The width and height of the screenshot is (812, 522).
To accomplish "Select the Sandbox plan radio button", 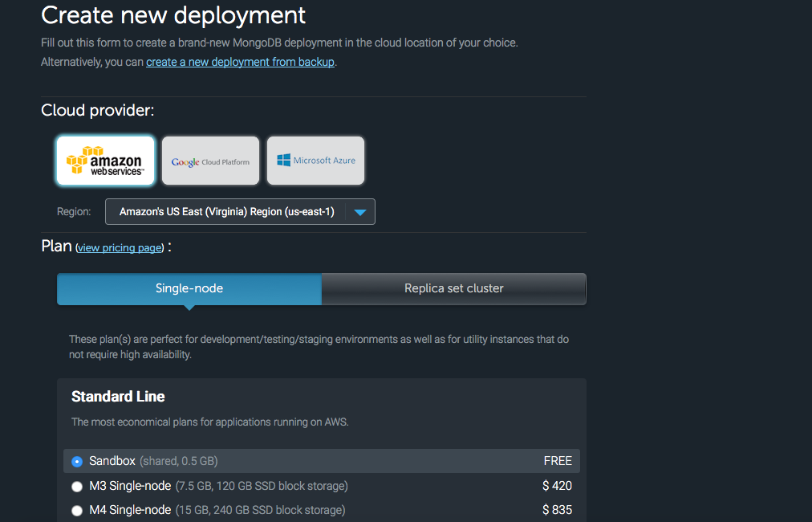I will (x=77, y=461).
